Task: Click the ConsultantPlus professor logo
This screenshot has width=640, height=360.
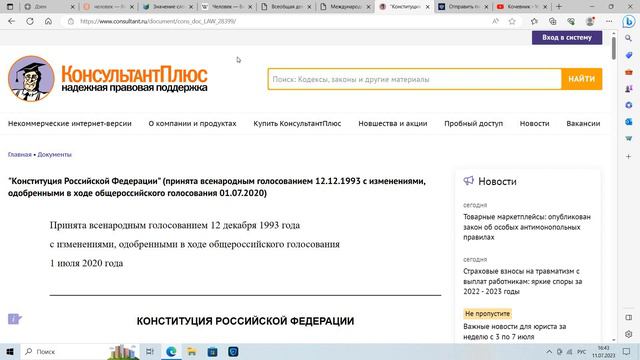Action: coord(31,78)
